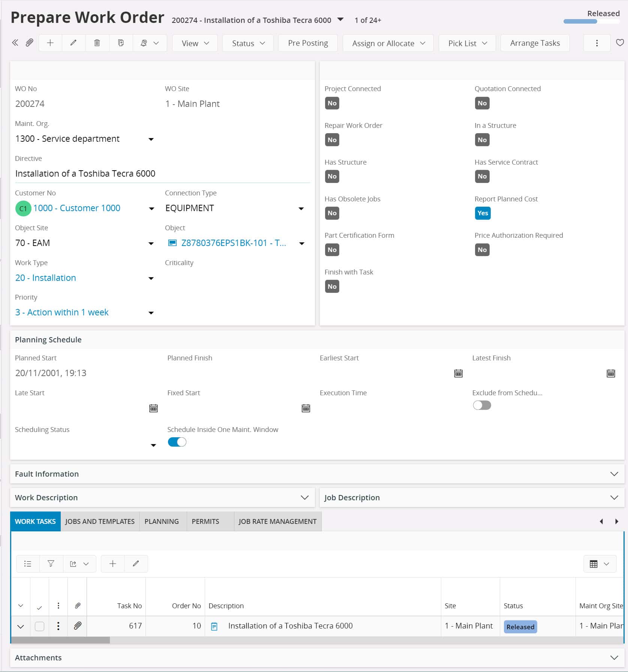Click the Directive input field

tap(162, 174)
